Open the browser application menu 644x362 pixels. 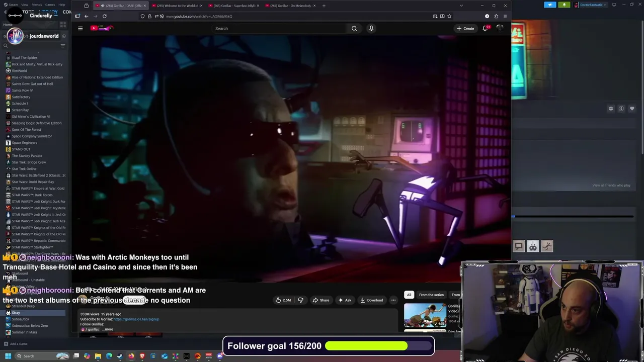coord(505,16)
